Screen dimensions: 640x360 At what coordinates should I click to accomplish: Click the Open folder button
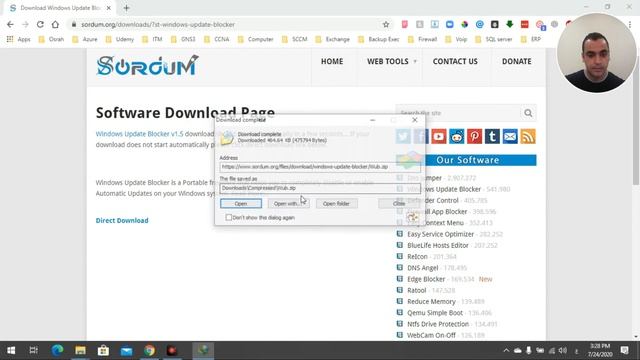[x=336, y=203]
